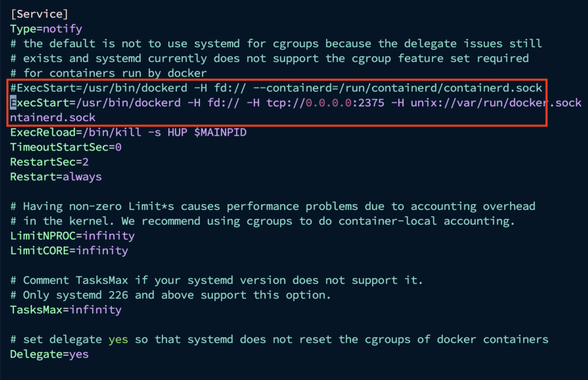The height and width of the screenshot is (380, 588).
Task: Click the 'Having non-zero Limit*s' comment line
Action: tap(273, 206)
